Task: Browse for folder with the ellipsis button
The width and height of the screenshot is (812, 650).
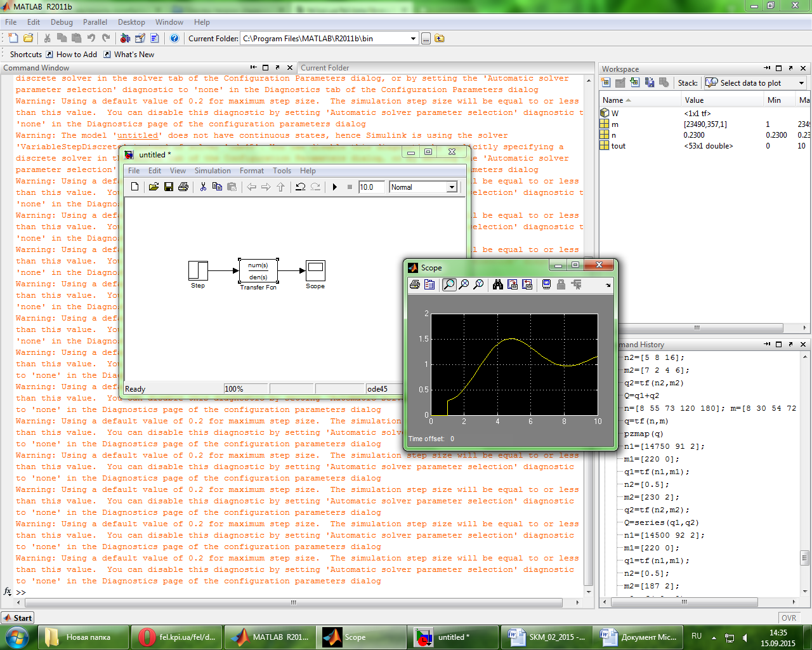Action: (426, 39)
